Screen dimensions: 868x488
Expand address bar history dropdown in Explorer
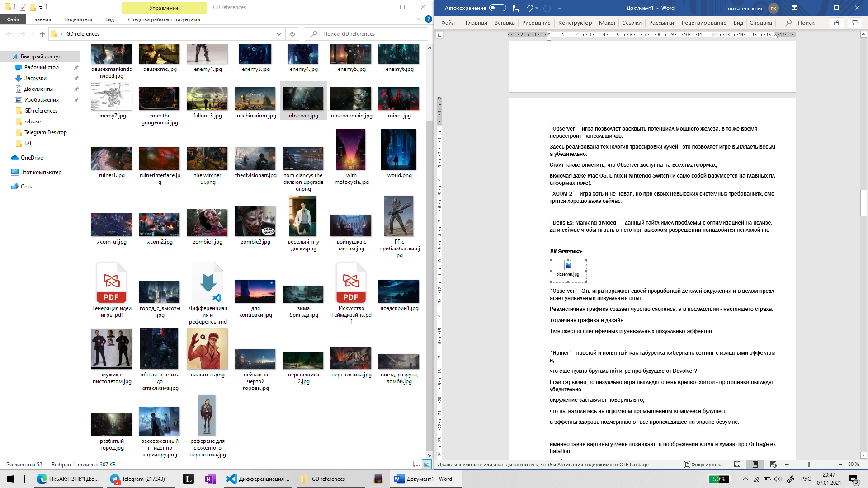(278, 34)
